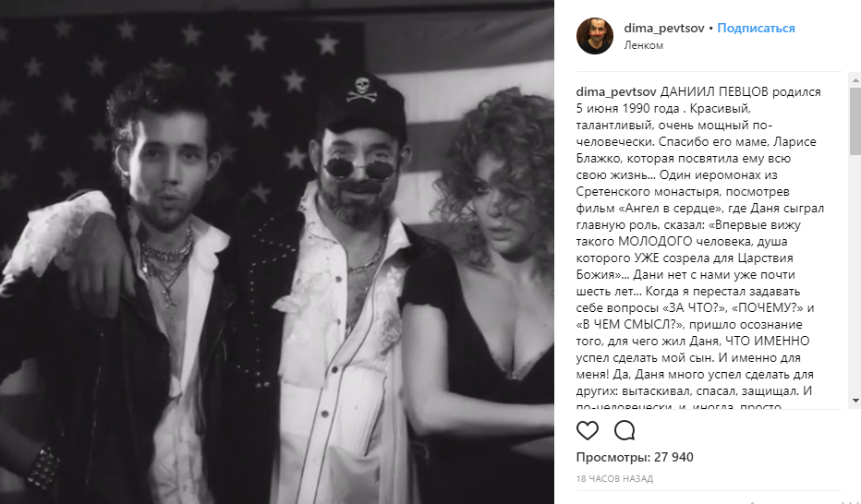Open the dima_pevtsov profile avatar picture
Image resolution: width=861 pixels, height=504 pixels.
(595, 36)
